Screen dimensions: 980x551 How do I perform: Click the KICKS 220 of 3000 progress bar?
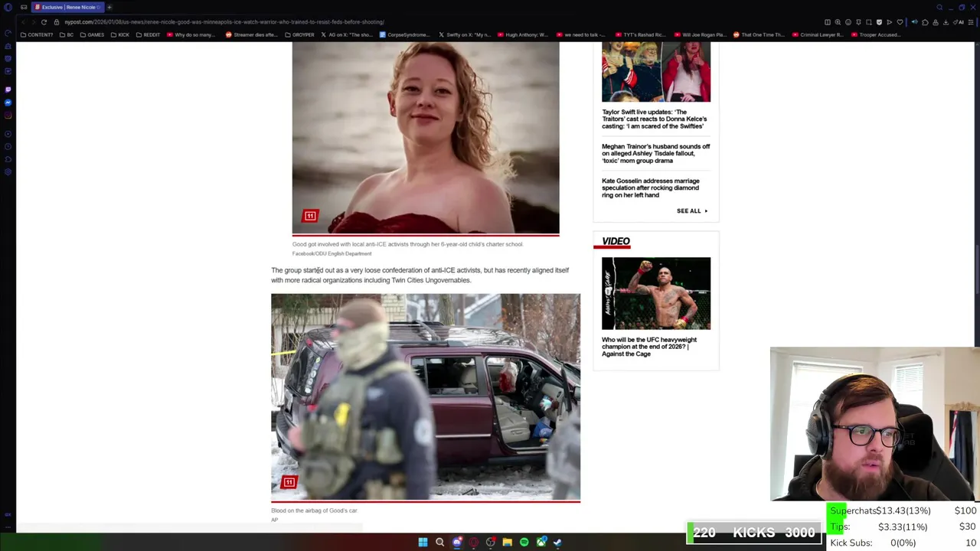(x=754, y=533)
